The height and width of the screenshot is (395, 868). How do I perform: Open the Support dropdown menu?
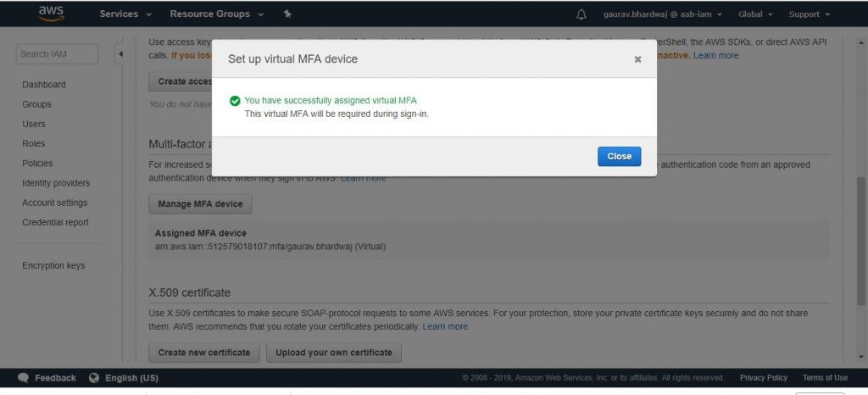tap(810, 14)
